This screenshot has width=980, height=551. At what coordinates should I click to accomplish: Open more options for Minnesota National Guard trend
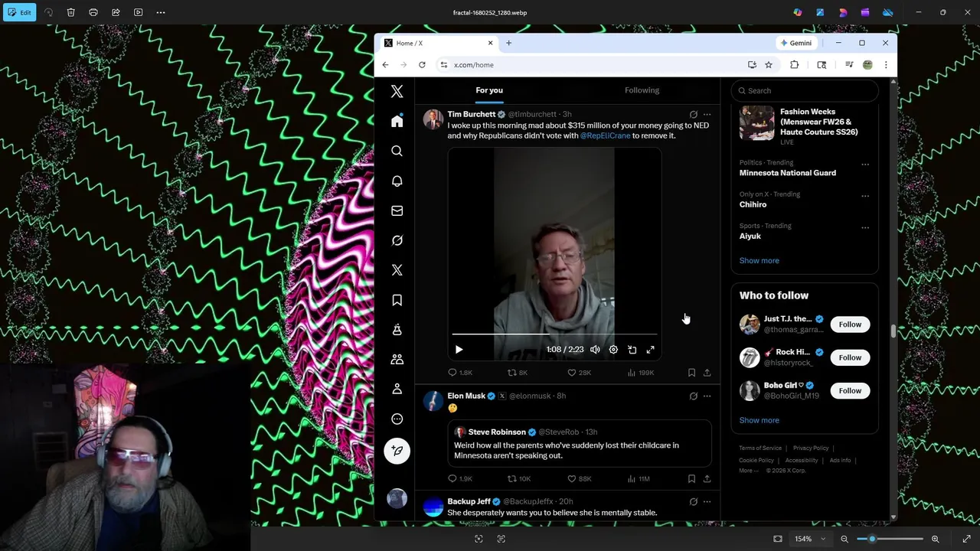[x=865, y=164]
